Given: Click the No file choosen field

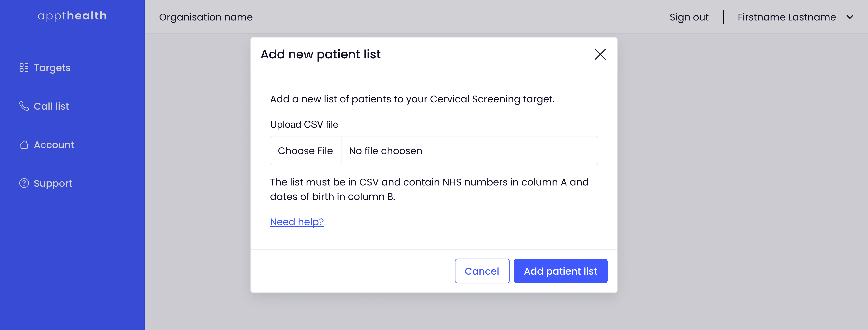Looking at the screenshot, I should 469,151.
